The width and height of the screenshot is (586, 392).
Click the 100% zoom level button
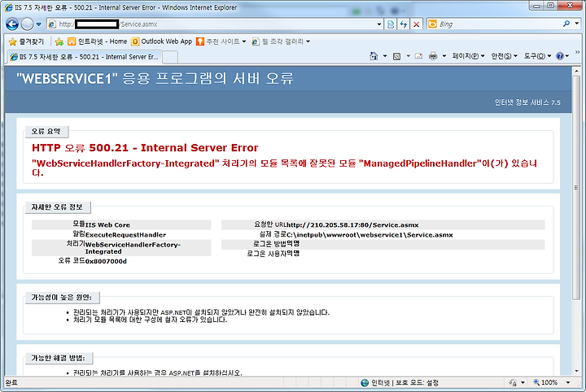(x=545, y=382)
